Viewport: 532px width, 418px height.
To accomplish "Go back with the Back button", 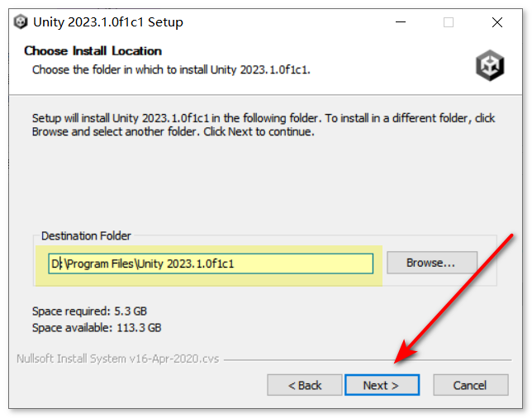I will pos(304,385).
